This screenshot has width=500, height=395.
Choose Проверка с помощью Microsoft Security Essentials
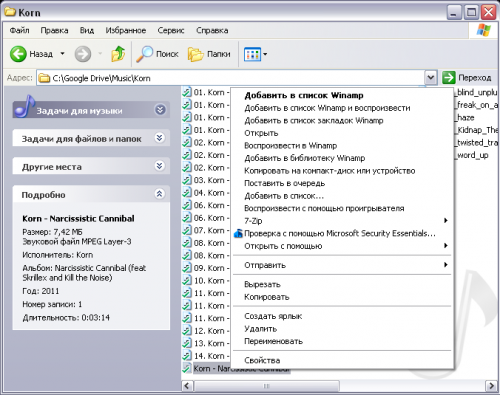coord(342,233)
